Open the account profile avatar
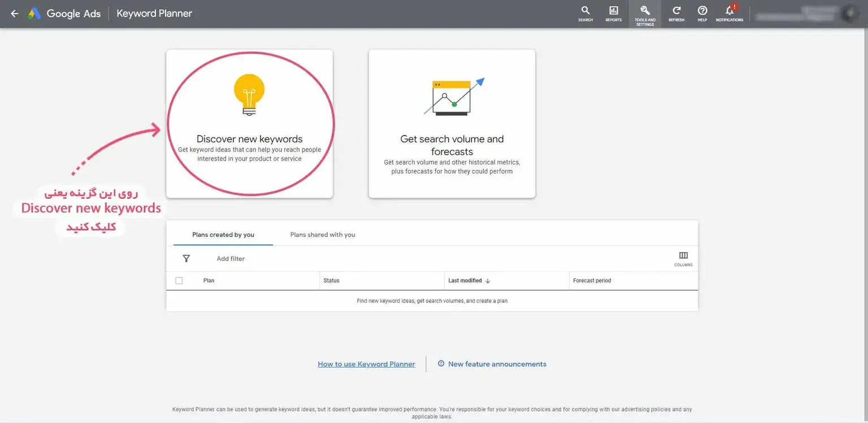Viewport: 868px width, 423px height. (849, 14)
